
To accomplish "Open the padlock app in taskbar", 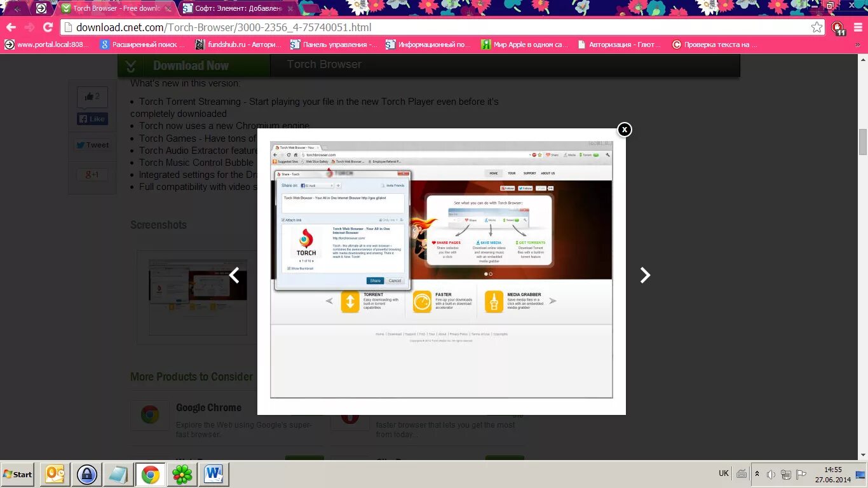I will coord(86,475).
